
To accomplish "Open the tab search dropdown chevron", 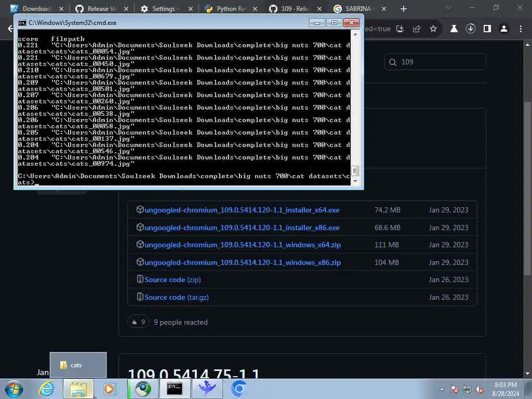I will click(x=448, y=7).
